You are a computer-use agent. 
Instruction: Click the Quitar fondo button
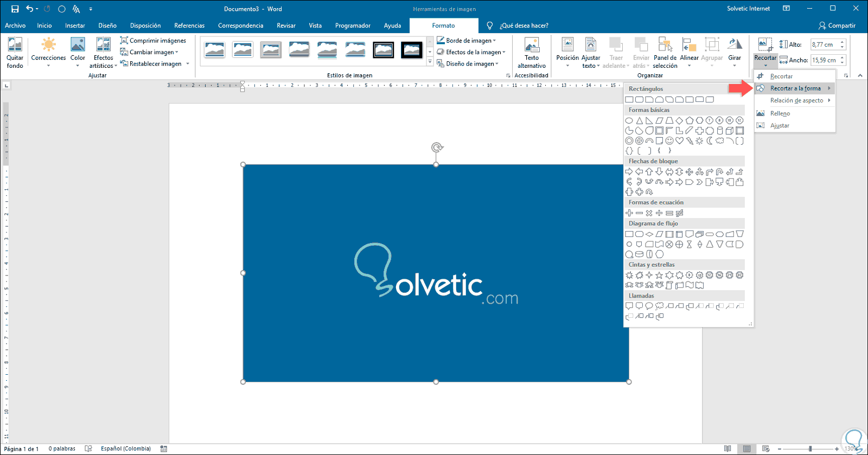tap(15, 53)
